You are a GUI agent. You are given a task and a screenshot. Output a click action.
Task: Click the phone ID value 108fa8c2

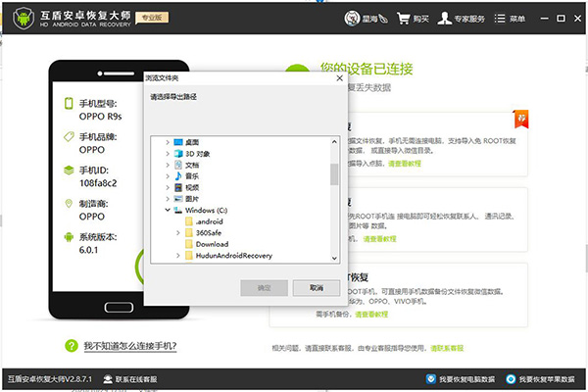click(98, 183)
